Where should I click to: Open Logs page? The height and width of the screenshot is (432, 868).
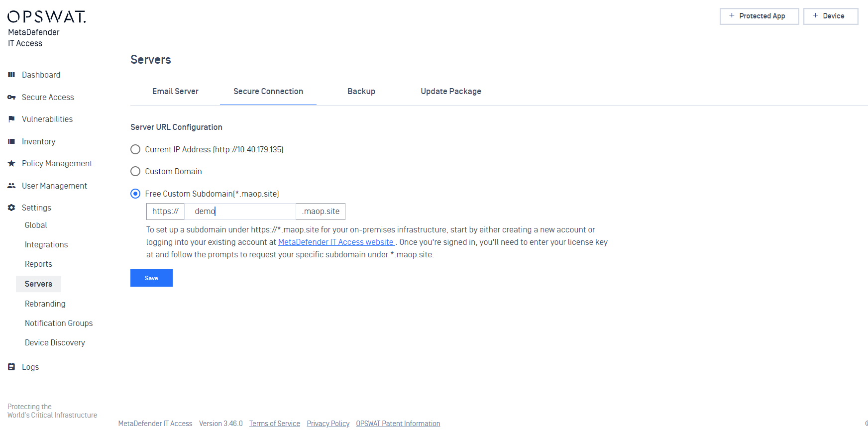tap(30, 367)
